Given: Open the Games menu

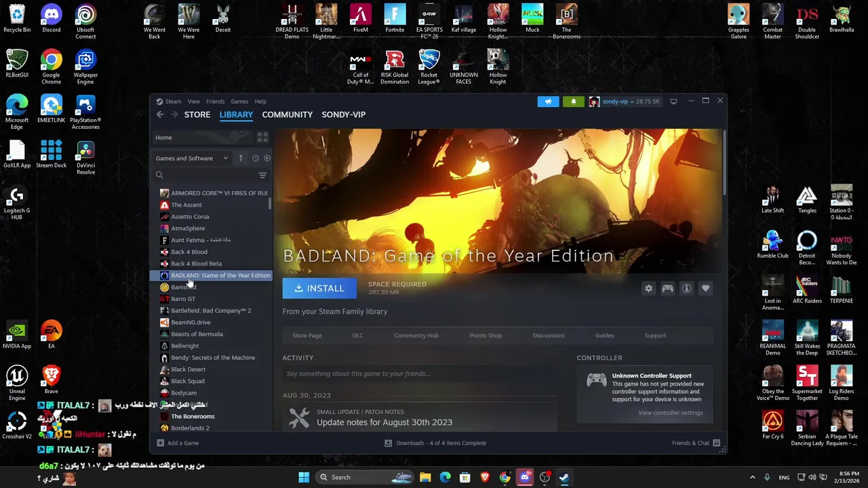Looking at the screenshot, I should tap(239, 102).
